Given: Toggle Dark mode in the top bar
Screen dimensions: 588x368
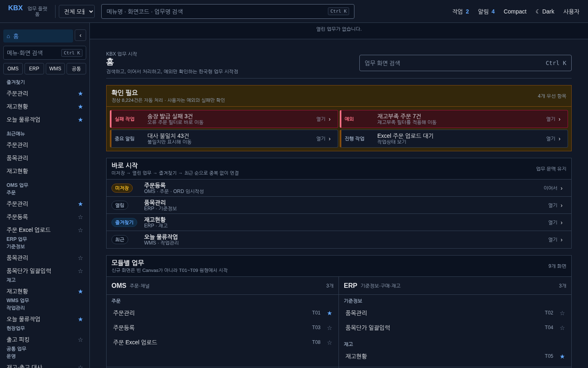Looking at the screenshot, I should 545,11.
